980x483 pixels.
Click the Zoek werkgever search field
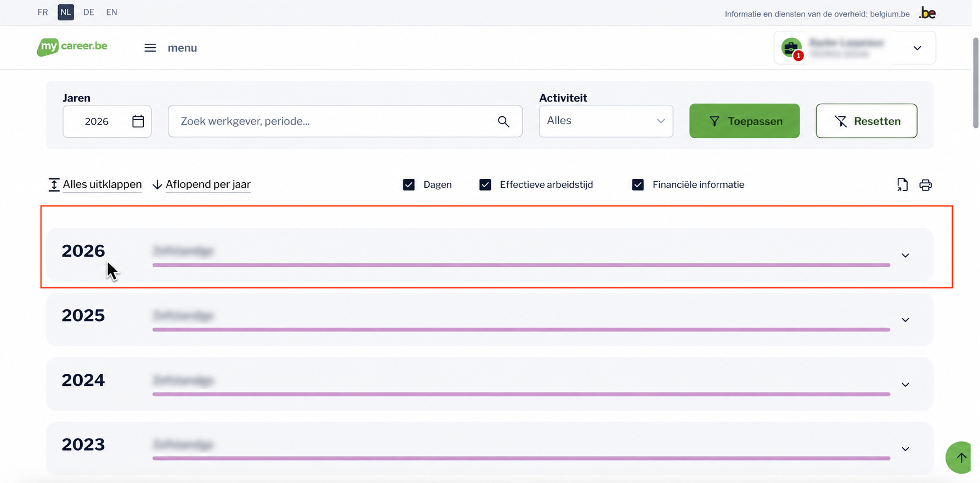tap(345, 121)
